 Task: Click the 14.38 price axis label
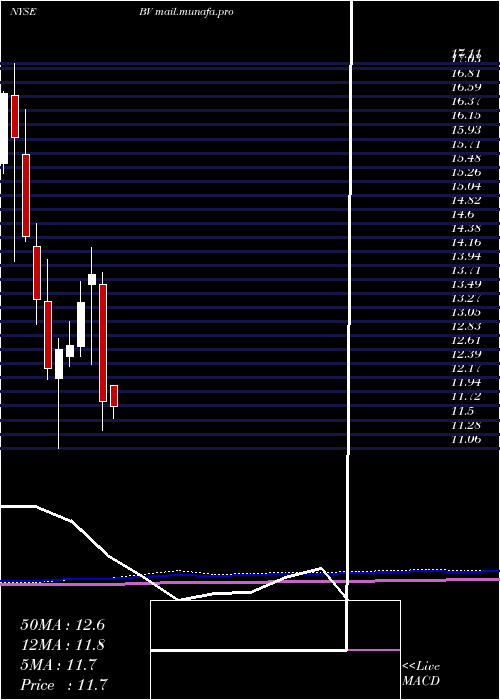(x=466, y=229)
